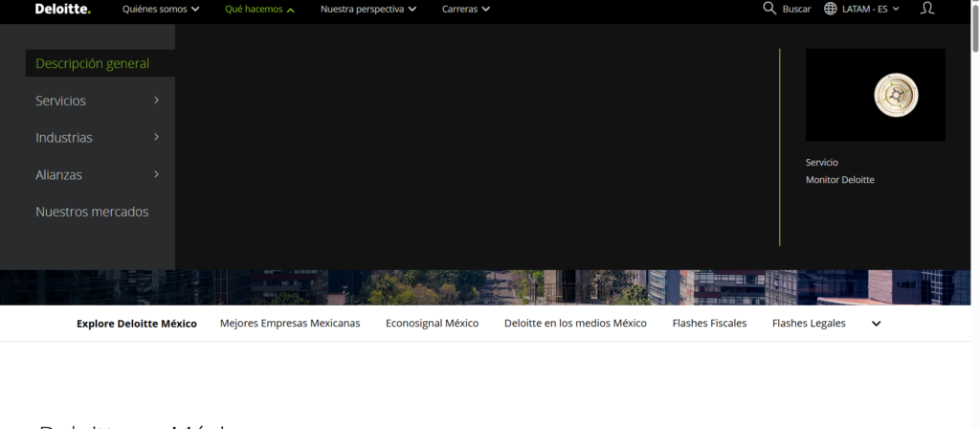980x429 pixels.
Task: Click the Servicio label under the thumbnail
Action: [x=822, y=162]
